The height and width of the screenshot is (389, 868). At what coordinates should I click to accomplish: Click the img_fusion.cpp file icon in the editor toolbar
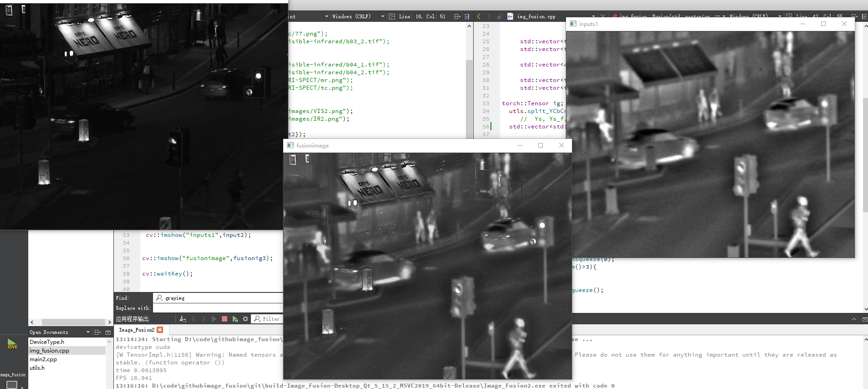coord(510,16)
